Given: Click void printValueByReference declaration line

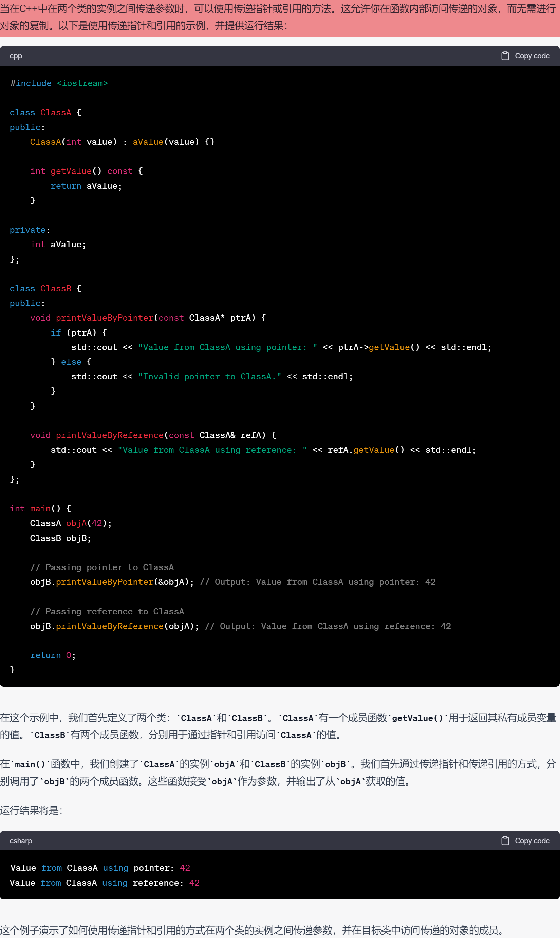Looking at the screenshot, I should coord(153,435).
